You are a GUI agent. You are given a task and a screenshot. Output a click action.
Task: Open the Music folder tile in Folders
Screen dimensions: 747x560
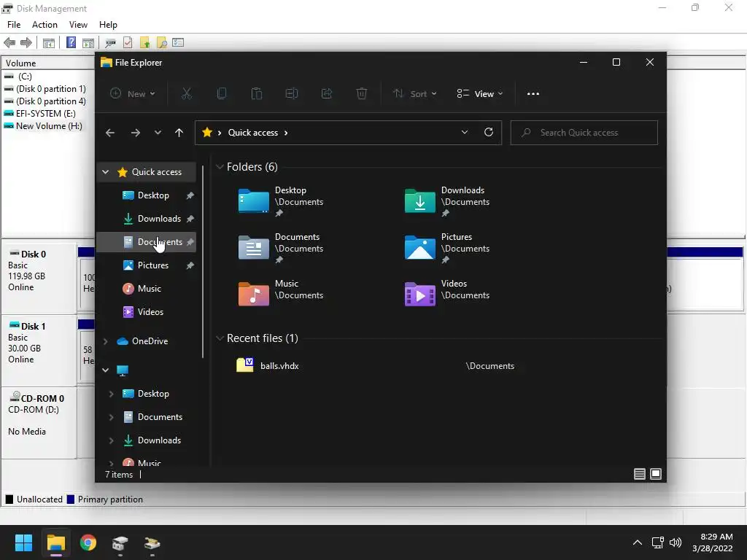tap(281, 295)
